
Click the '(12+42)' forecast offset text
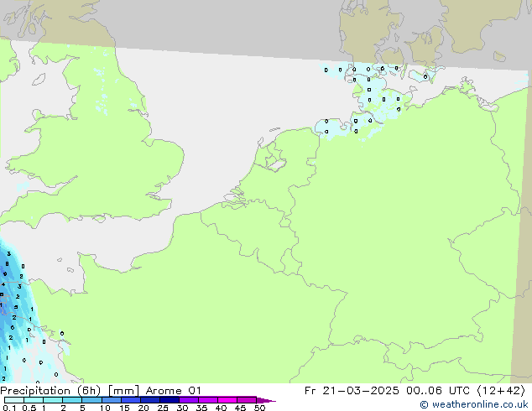(x=501, y=391)
